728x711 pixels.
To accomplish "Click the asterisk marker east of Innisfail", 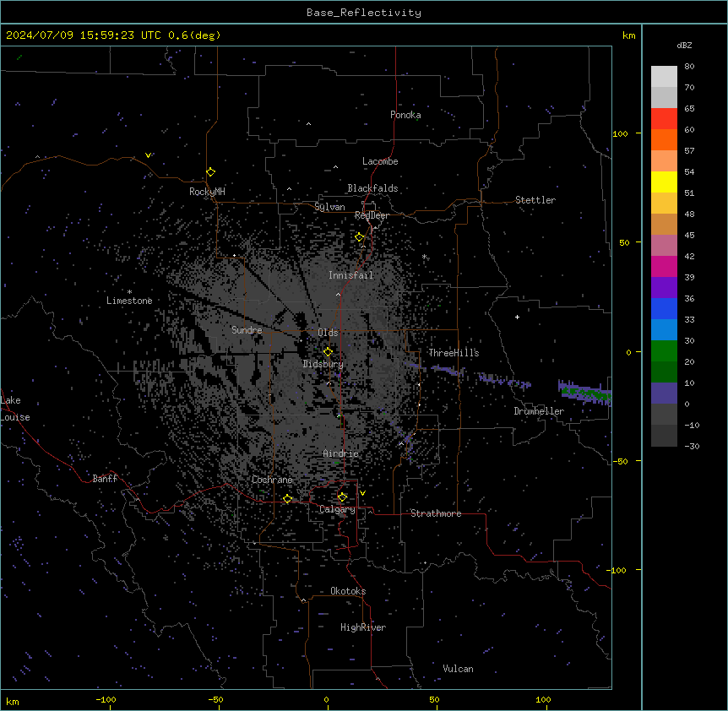I will 424,257.
